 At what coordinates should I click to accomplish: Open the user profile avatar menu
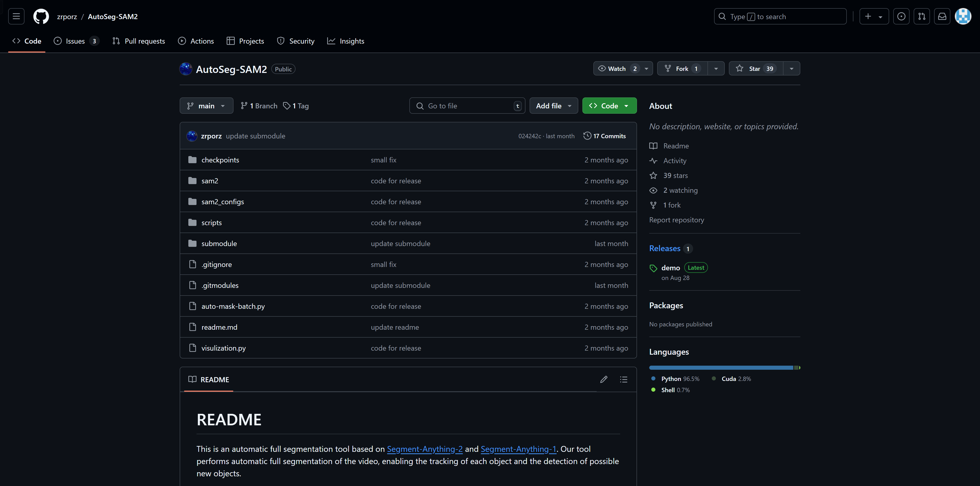[963, 16]
